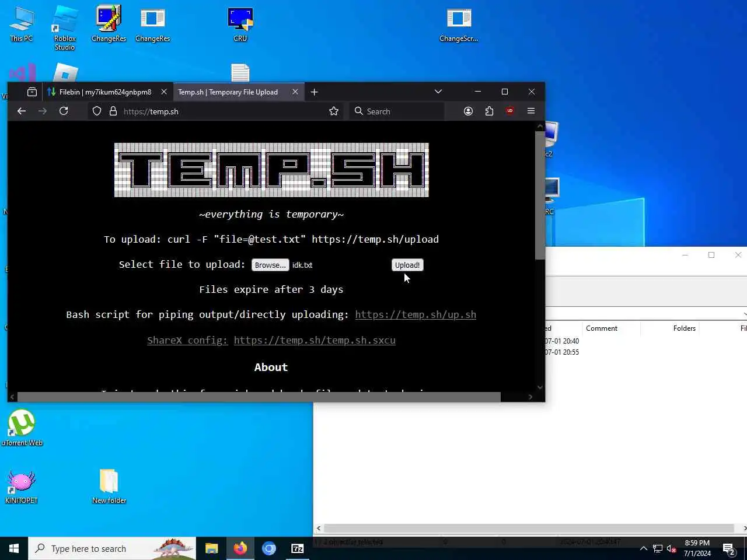Click the idk.txt selected file name
The width and height of the screenshot is (747, 560).
(302, 265)
